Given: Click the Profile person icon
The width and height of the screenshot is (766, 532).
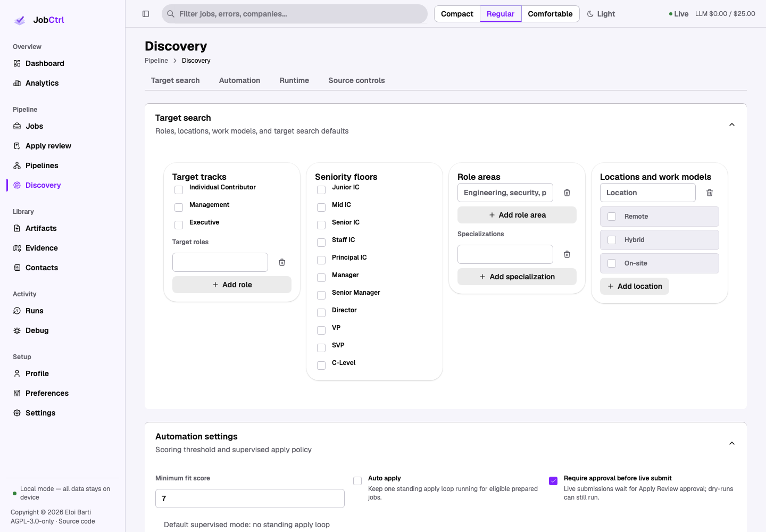Looking at the screenshot, I should (17, 373).
